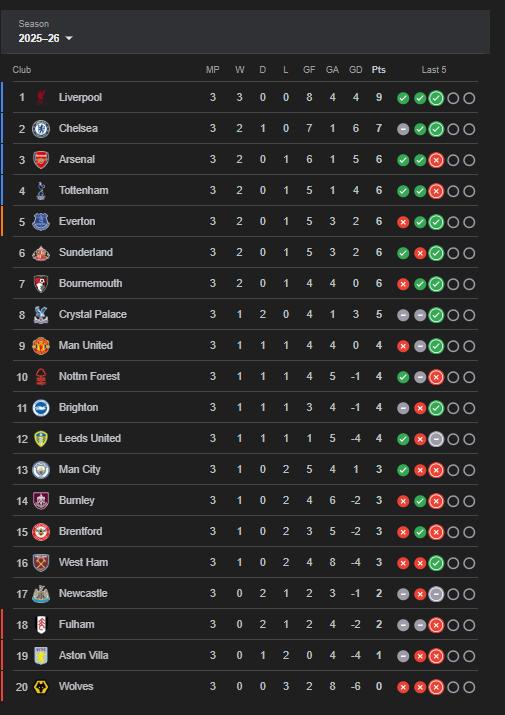The image size is (505, 715).
Task: Open the Season 2025–26 dropdown
Action: click(45, 38)
